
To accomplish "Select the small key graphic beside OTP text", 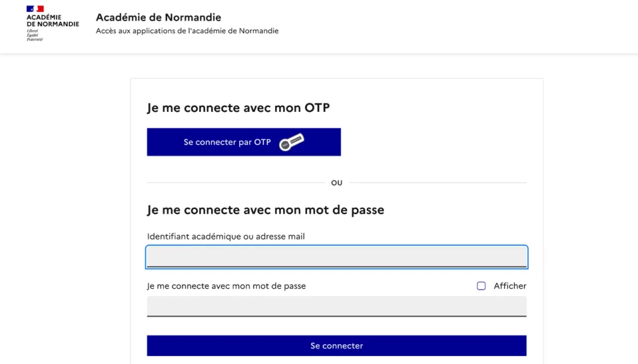I will [292, 141].
